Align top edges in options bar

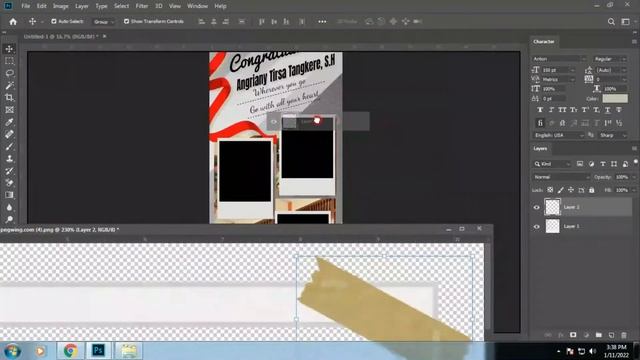(262, 22)
